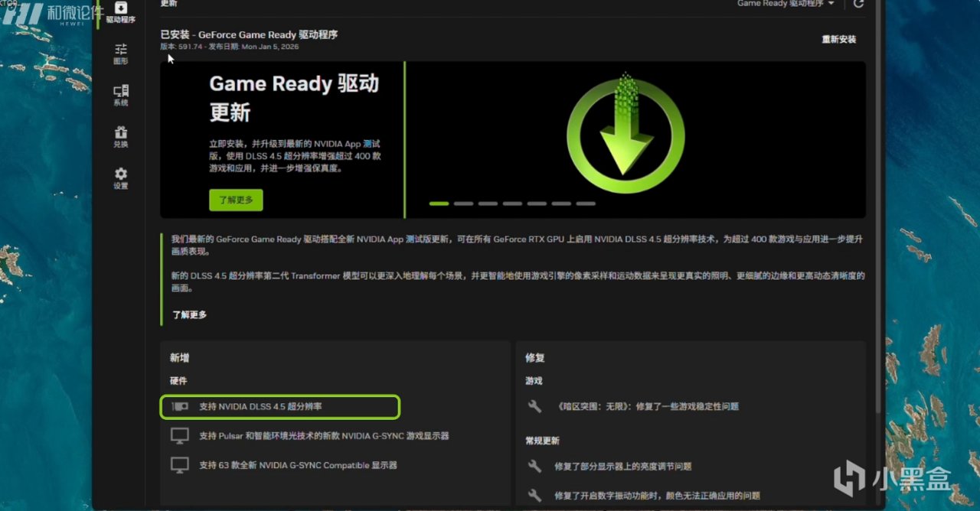Image resolution: width=980 pixels, height=511 pixels.
Task: Click the 版本 591.74 release date line
Action: point(229,47)
